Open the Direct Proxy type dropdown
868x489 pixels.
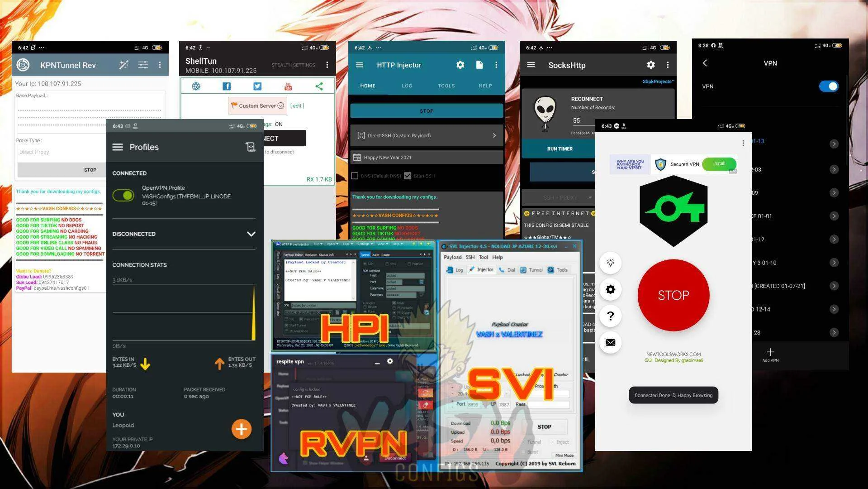pos(61,152)
